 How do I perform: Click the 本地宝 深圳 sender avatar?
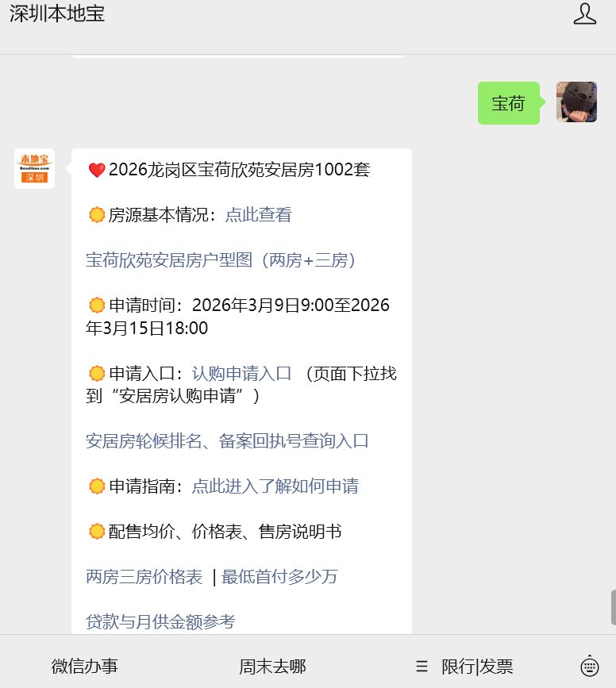point(35,168)
